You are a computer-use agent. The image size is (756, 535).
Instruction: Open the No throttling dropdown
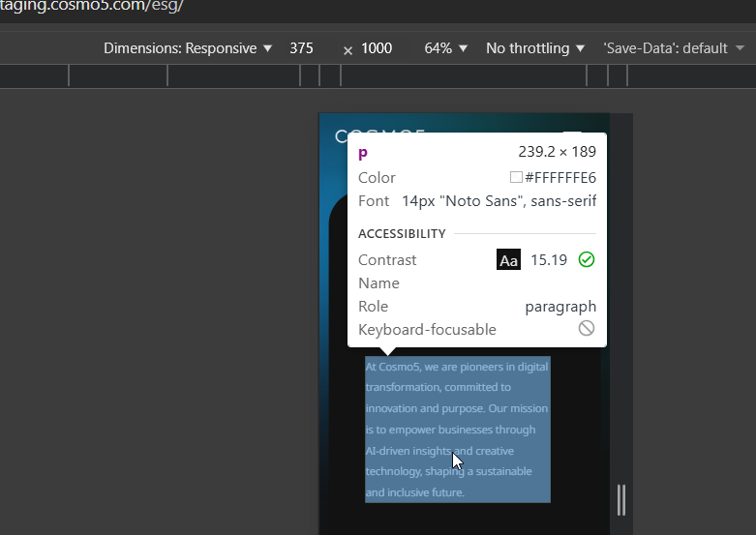click(x=535, y=48)
